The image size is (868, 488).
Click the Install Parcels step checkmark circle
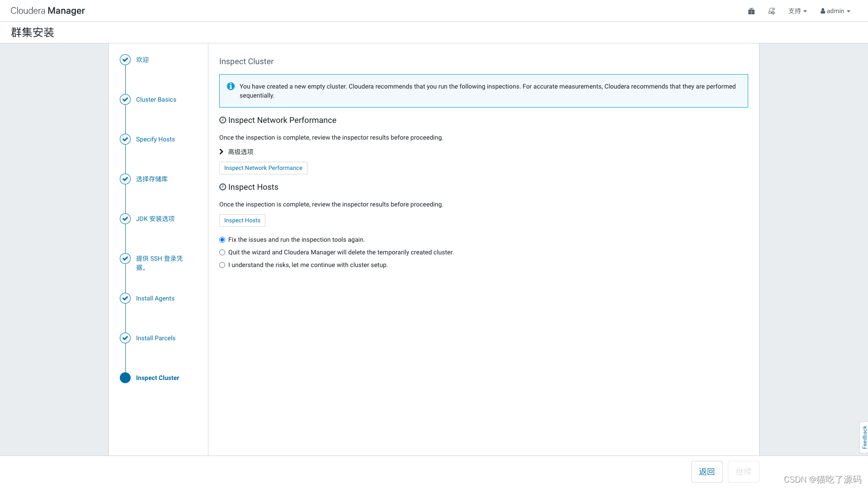point(125,338)
